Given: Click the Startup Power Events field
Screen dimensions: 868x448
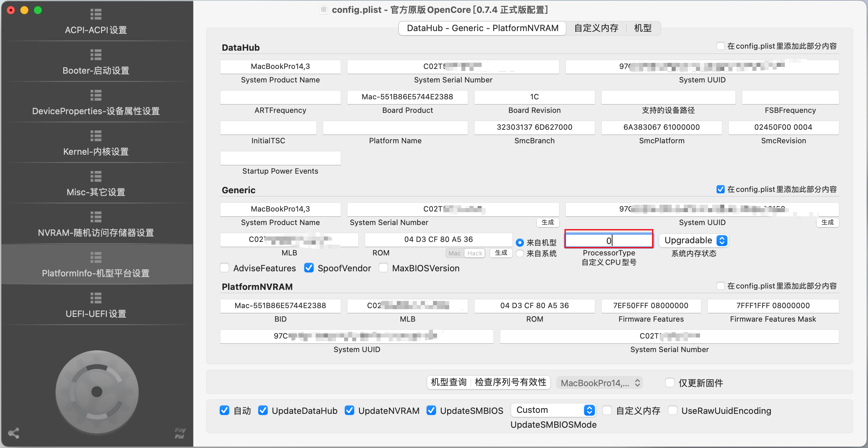Looking at the screenshot, I should (x=280, y=158).
